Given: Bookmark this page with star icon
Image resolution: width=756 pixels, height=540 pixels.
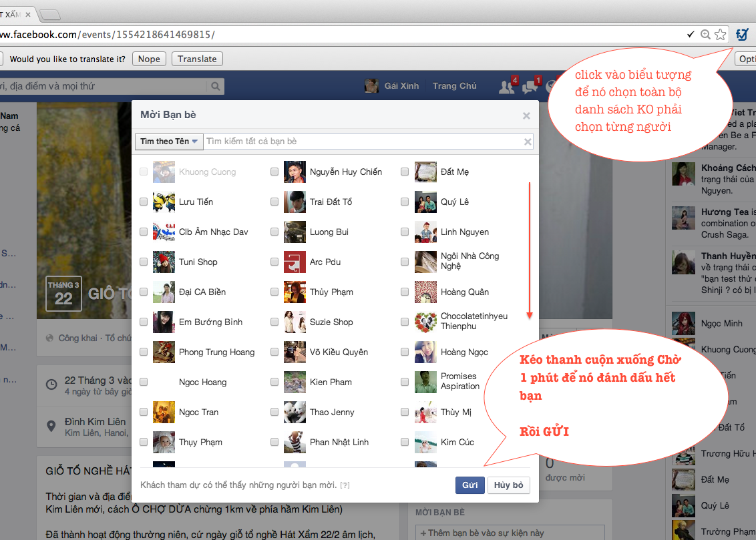Looking at the screenshot, I should point(720,35).
